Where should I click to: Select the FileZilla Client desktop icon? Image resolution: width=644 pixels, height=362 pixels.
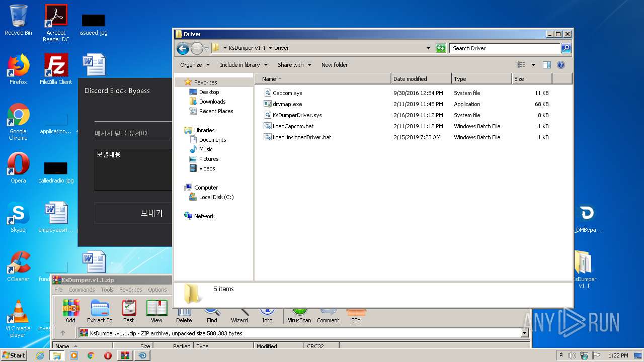point(56,69)
